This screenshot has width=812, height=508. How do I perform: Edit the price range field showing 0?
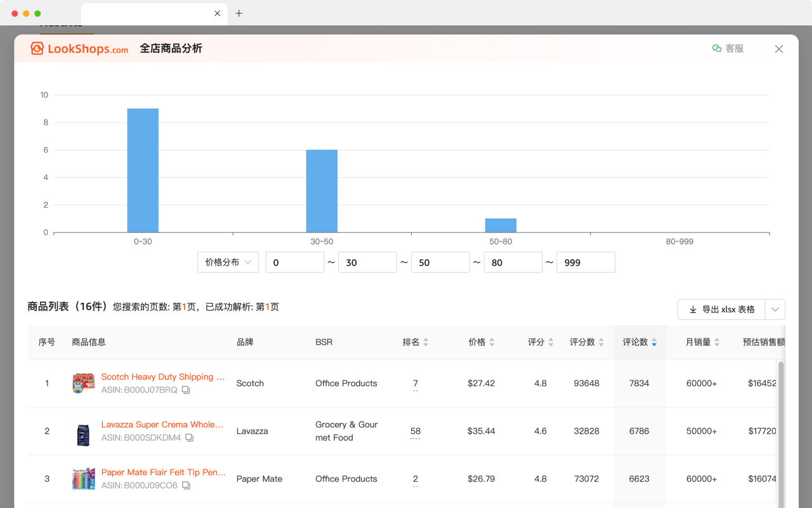click(295, 262)
